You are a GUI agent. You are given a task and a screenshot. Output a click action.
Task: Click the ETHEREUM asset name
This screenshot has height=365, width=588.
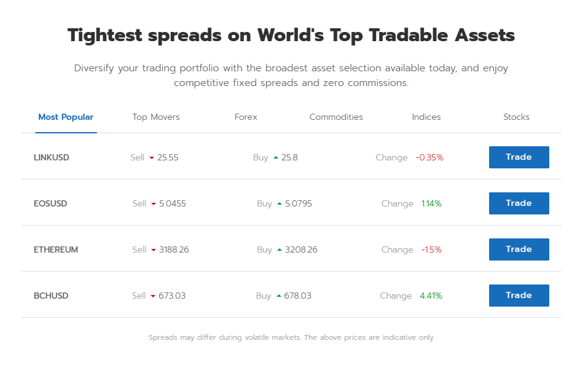click(x=56, y=250)
